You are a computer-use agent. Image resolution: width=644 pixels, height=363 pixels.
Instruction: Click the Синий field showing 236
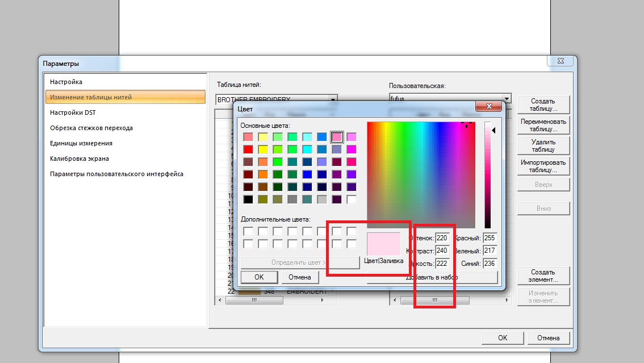click(489, 264)
